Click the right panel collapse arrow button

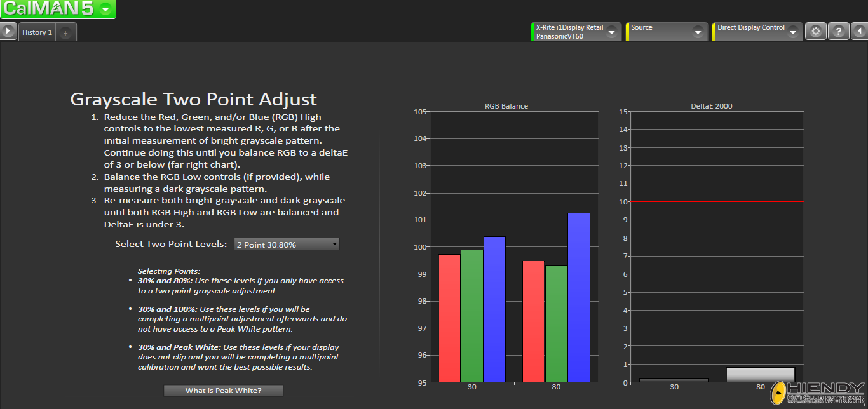click(860, 31)
